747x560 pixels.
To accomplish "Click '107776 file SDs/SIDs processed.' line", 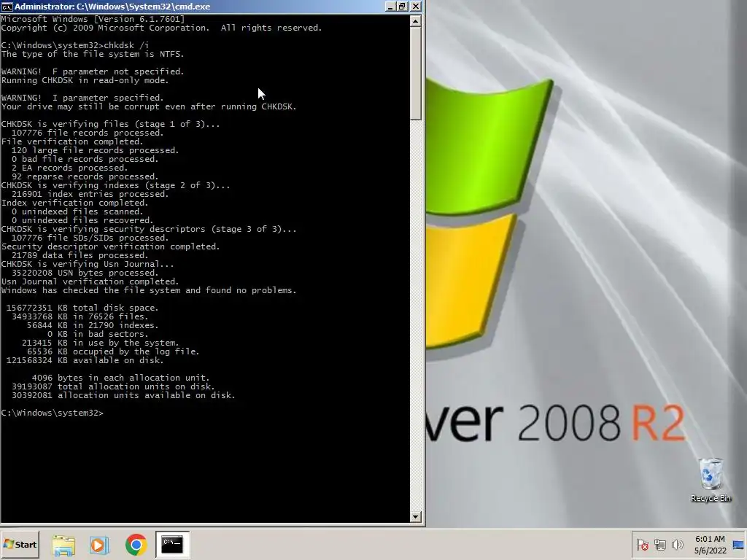I will [90, 238].
